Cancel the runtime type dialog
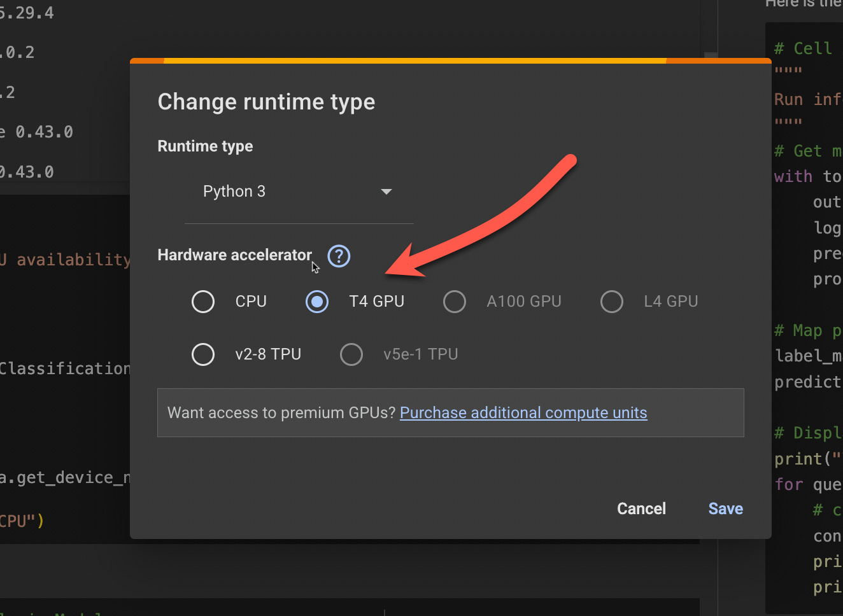This screenshot has width=843, height=616. pyautogui.click(x=641, y=508)
